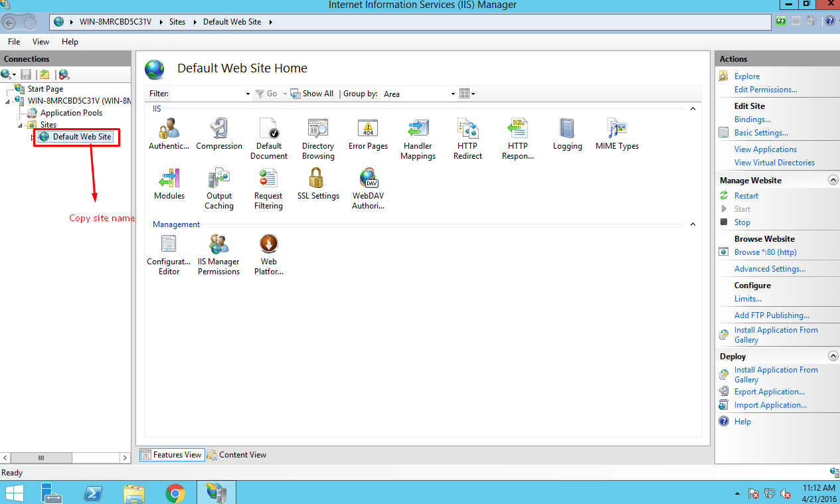This screenshot has height=504, width=840.
Task: Open the File menu
Action: click(14, 41)
